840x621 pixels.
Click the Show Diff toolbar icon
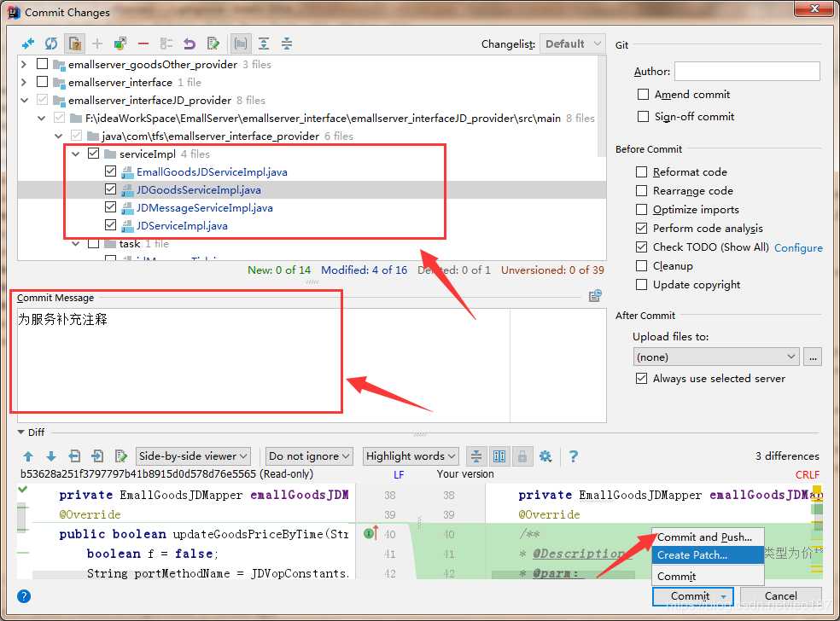28,44
